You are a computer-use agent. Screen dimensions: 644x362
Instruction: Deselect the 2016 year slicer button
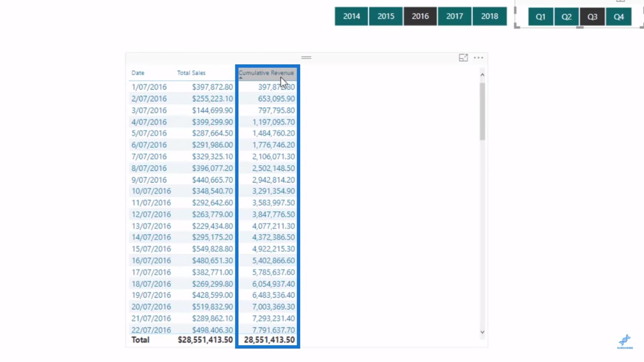(420, 16)
